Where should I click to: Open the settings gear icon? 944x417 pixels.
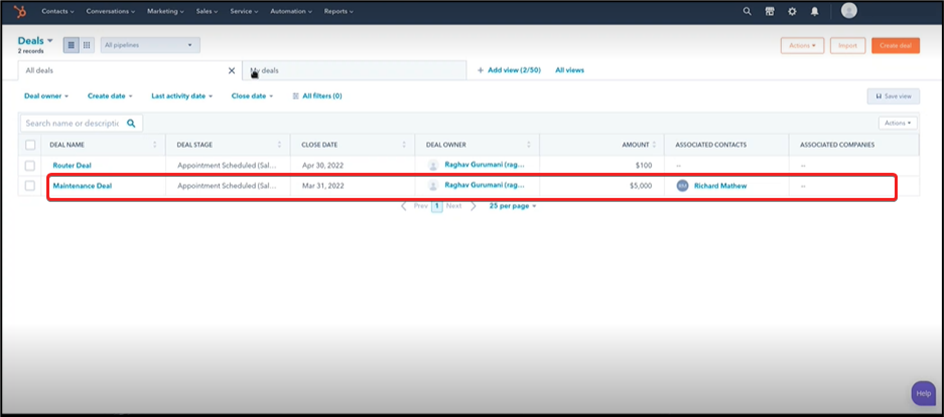792,11
